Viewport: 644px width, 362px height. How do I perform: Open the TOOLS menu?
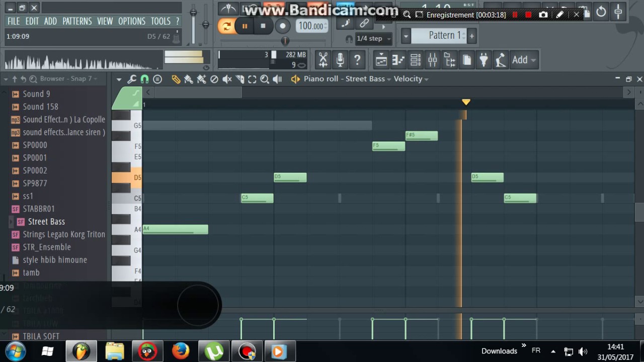[160, 21]
